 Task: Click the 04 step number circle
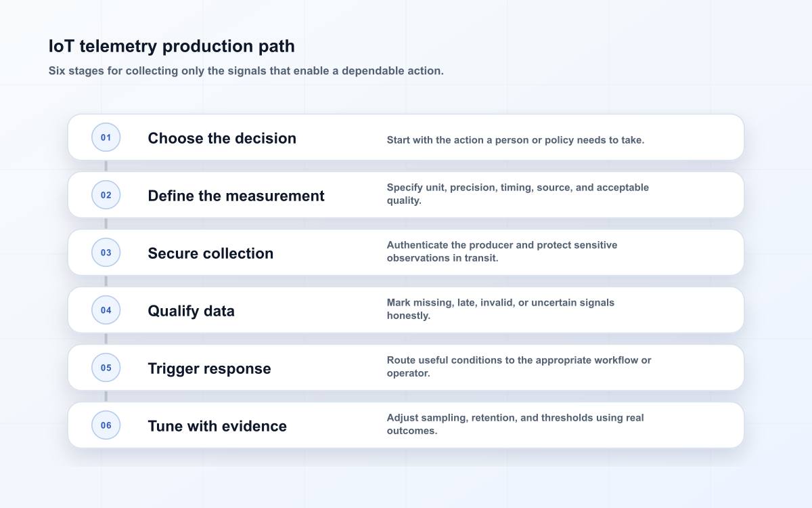tap(106, 310)
